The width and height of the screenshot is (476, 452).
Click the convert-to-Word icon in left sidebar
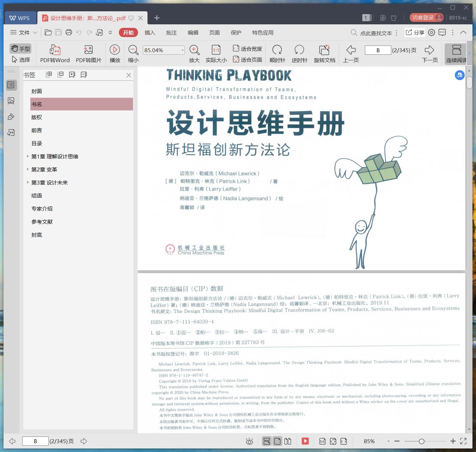pyautogui.click(x=11, y=133)
